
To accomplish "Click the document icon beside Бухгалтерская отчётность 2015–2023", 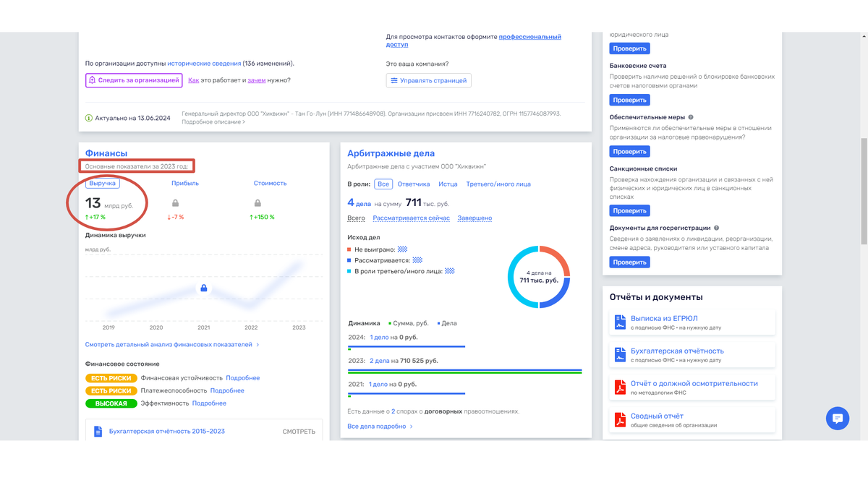I will 98,432.
